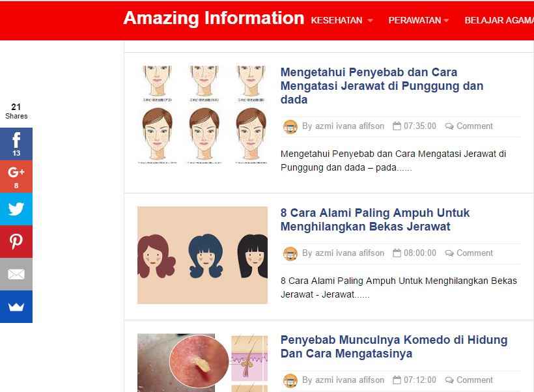This screenshot has width=534, height=392.
Task: Open the BELAJAR AGAMA menu
Action: (499, 20)
